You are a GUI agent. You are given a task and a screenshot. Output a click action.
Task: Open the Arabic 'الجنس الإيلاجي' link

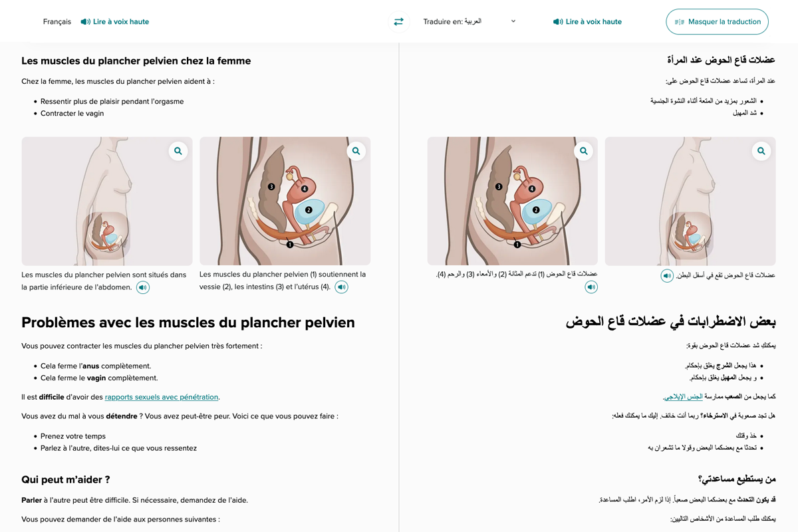tap(683, 397)
